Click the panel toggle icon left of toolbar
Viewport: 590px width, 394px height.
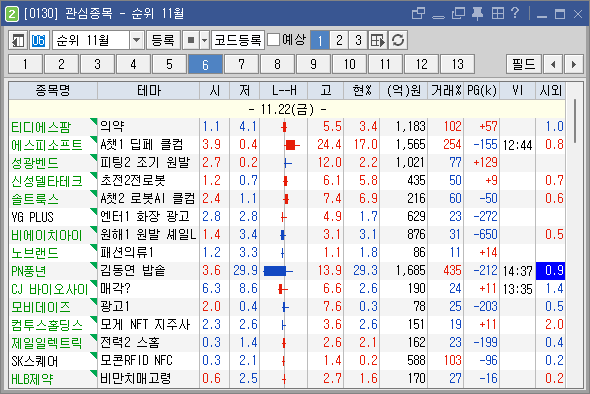pyautogui.click(x=18, y=40)
